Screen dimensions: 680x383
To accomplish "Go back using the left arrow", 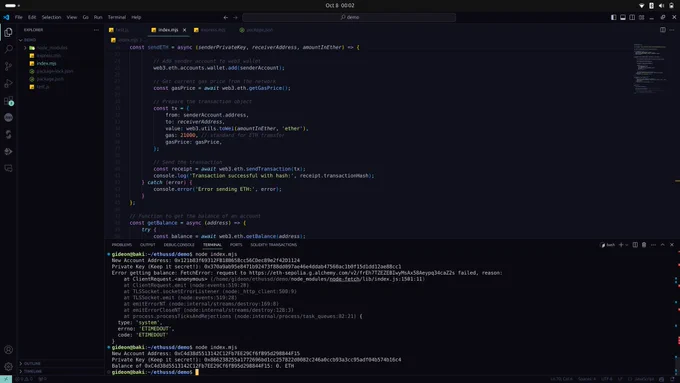I will pyautogui.click(x=226, y=17).
